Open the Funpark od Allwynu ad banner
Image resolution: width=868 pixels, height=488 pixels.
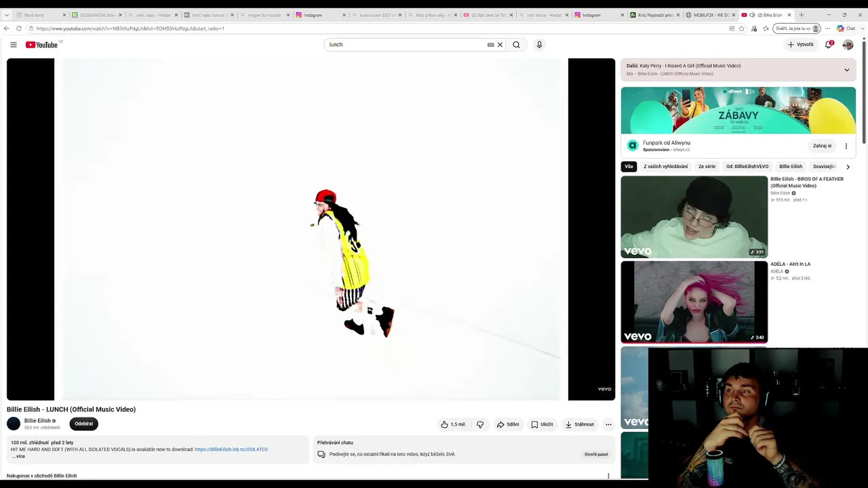(738, 110)
